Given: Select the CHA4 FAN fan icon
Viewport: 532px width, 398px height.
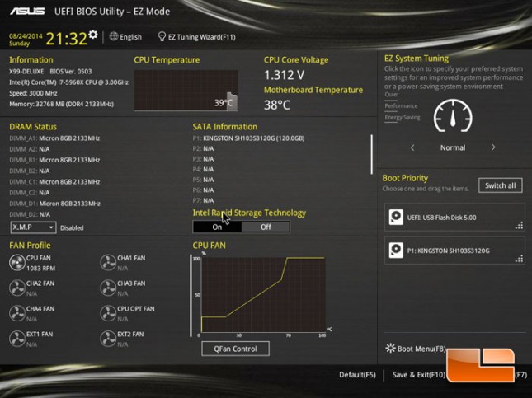Looking at the screenshot, I should point(17,314).
